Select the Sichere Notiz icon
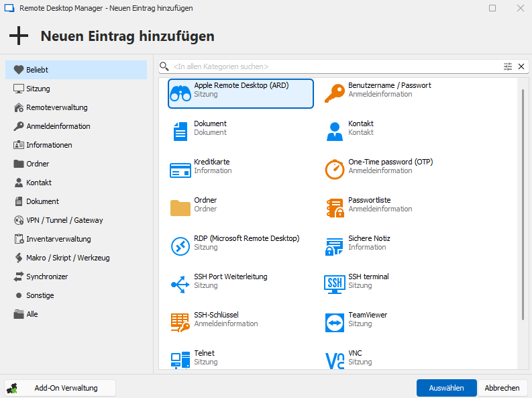This screenshot has height=398, width=532. tap(334, 246)
